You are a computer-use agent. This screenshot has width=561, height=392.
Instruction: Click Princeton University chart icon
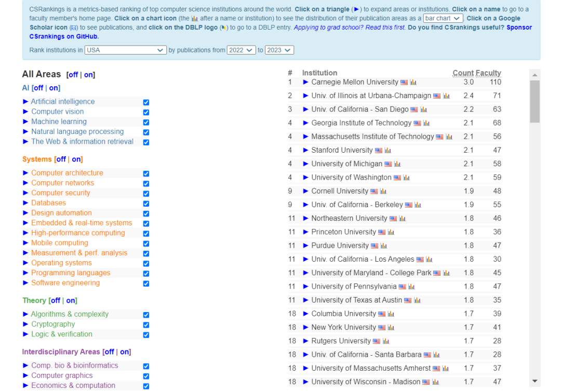click(391, 232)
